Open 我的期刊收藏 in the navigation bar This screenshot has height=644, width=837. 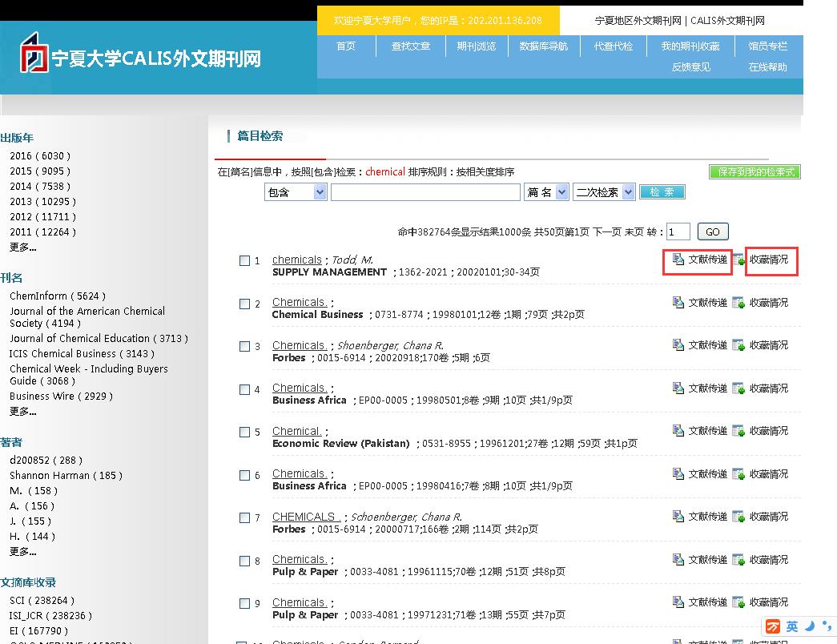(x=690, y=46)
